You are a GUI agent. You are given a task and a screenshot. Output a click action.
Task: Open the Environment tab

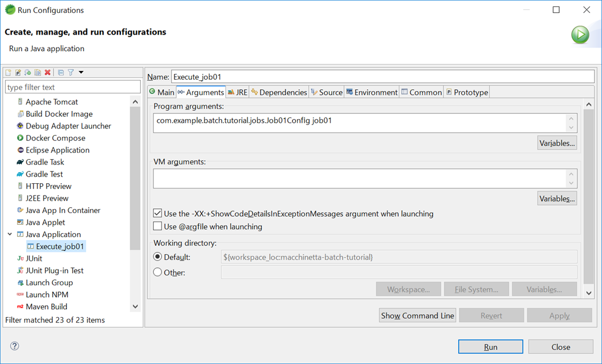pyautogui.click(x=372, y=92)
